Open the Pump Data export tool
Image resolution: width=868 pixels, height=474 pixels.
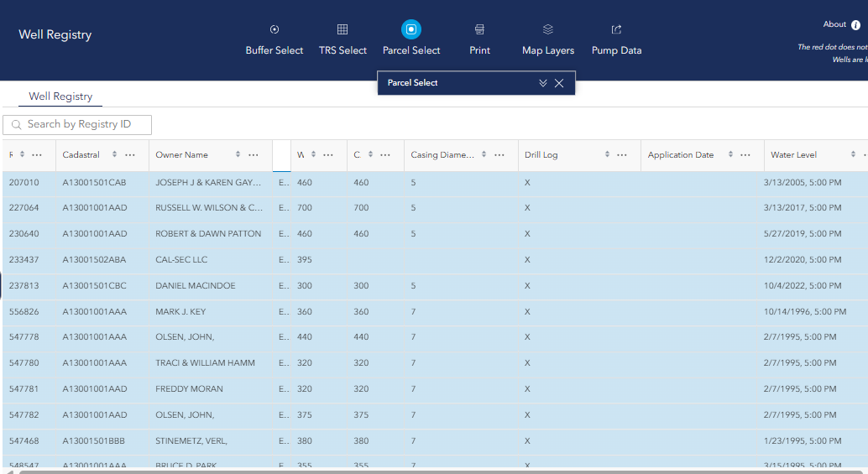(616, 30)
